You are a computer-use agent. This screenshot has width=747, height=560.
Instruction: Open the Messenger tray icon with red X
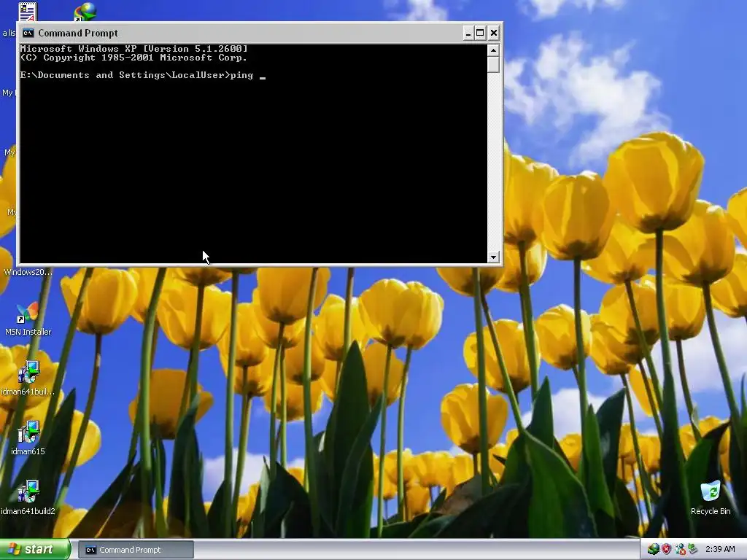tap(679, 550)
